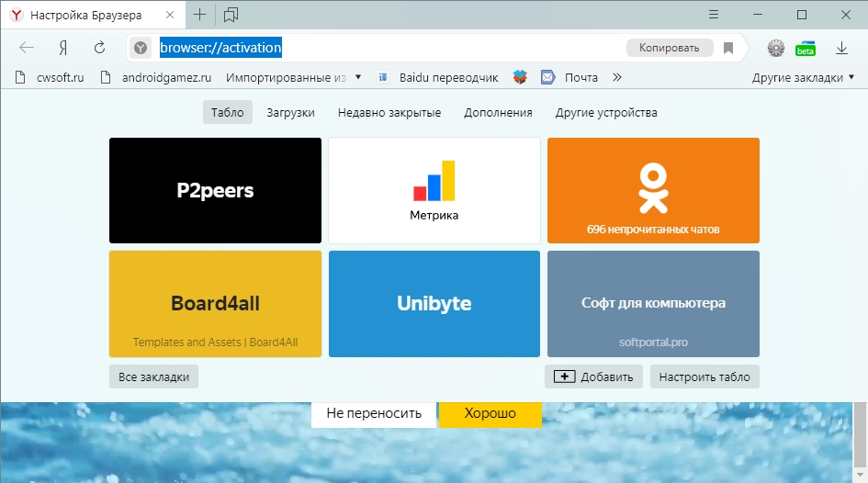
Task: Open the androidgamez.ru bookmark
Action: point(157,77)
